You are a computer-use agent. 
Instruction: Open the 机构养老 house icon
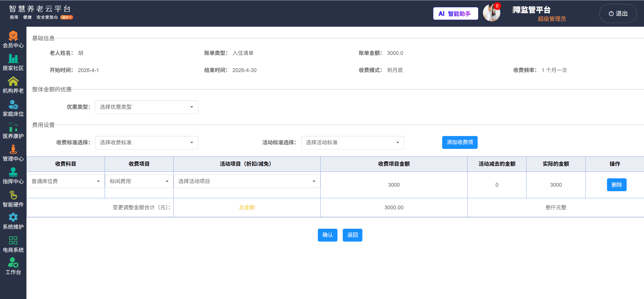tap(13, 81)
